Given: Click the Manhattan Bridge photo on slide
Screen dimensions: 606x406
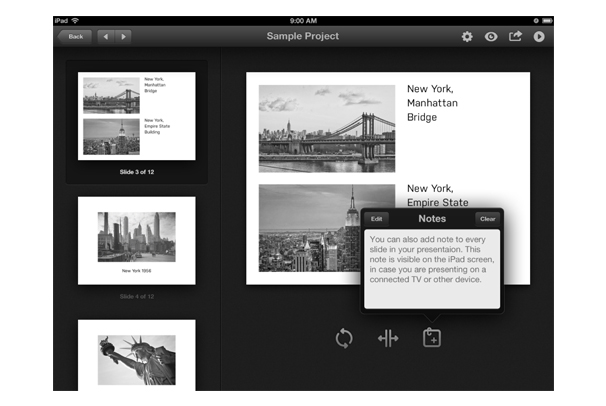Looking at the screenshot, I should (327, 128).
